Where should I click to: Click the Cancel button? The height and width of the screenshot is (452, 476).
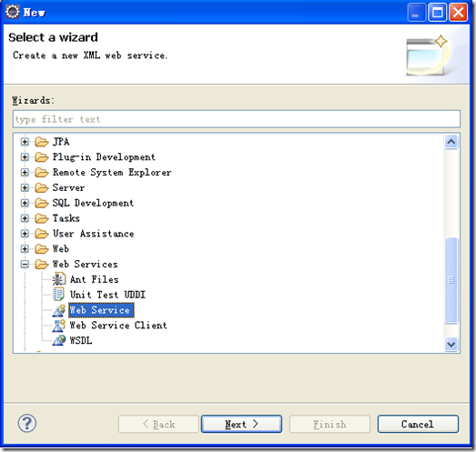coord(418,424)
